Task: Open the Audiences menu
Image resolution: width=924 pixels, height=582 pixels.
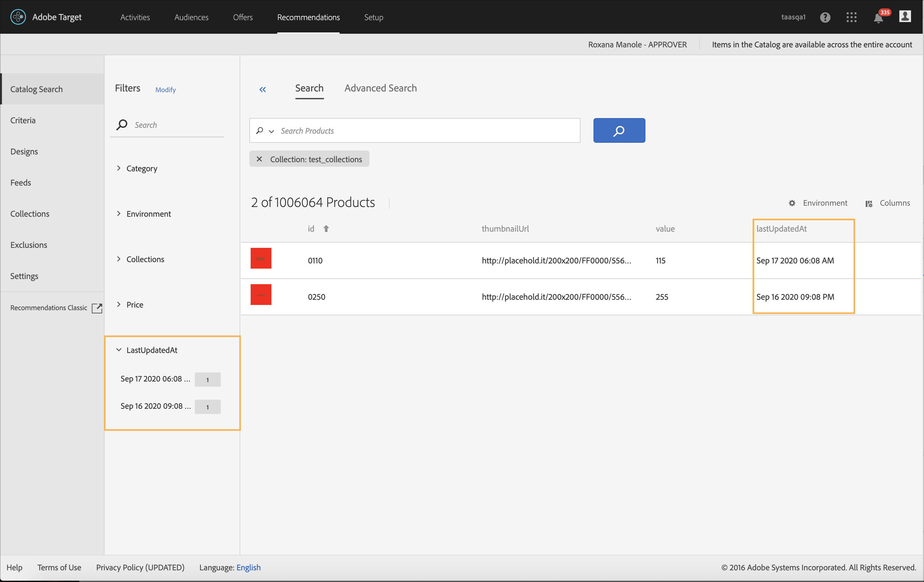Action: coord(191,17)
